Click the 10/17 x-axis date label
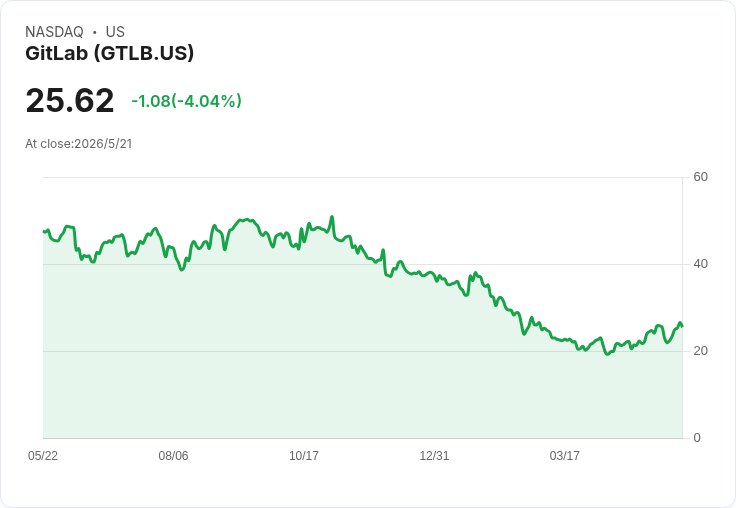This screenshot has height=508, width=736. pyautogui.click(x=304, y=456)
